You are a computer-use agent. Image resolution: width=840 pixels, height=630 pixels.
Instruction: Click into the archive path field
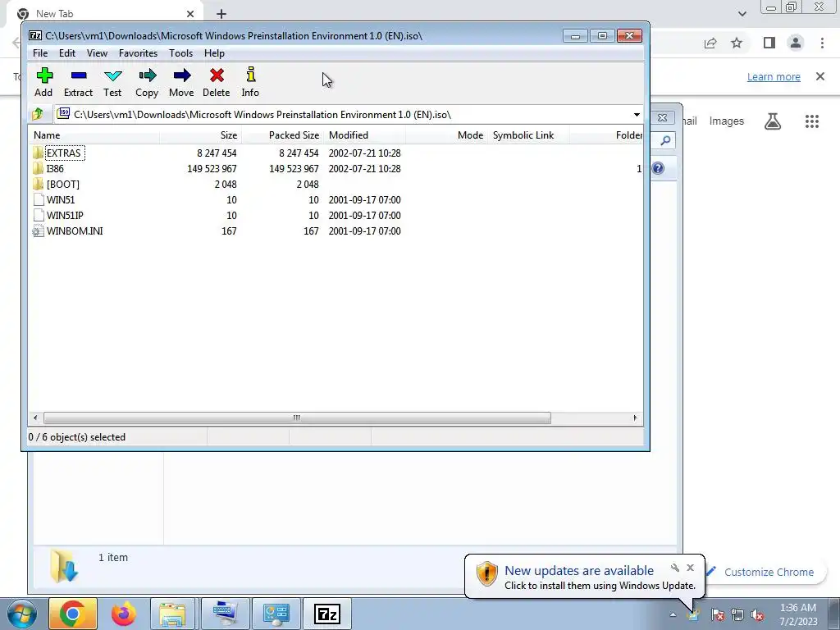(x=343, y=115)
